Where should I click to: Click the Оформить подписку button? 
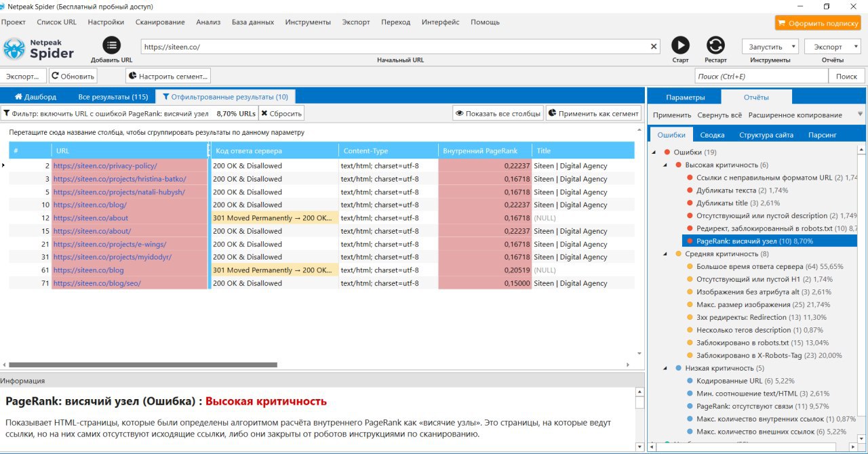[817, 23]
